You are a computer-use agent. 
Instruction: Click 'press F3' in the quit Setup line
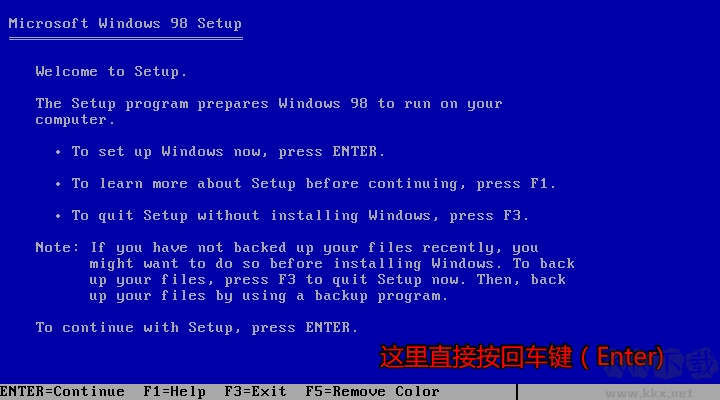pos(485,216)
